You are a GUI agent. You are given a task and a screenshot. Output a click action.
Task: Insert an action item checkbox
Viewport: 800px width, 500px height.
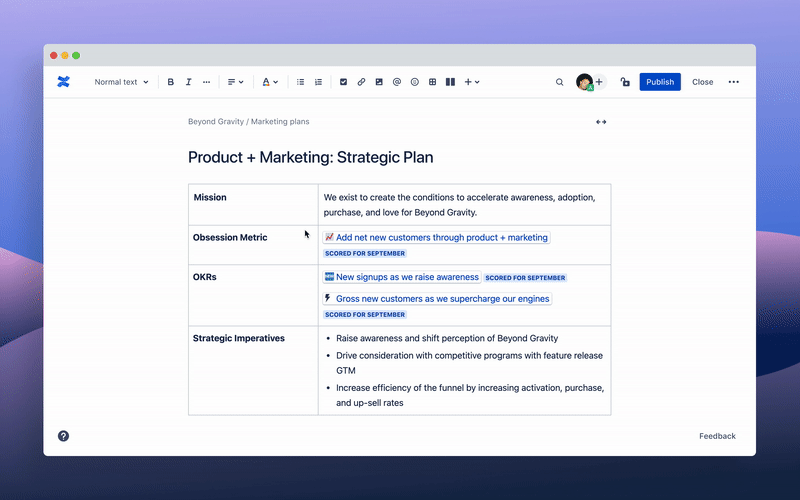[343, 82]
